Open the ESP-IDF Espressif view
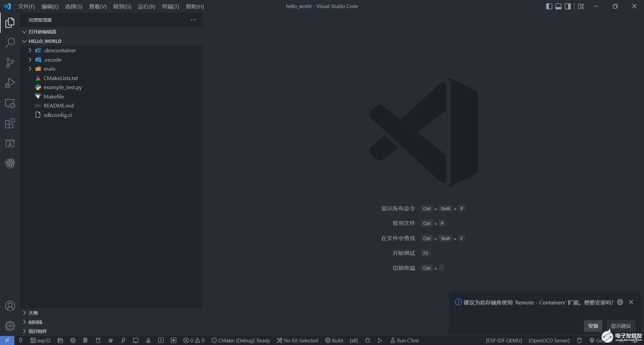This screenshot has width=644, height=345. (10, 163)
